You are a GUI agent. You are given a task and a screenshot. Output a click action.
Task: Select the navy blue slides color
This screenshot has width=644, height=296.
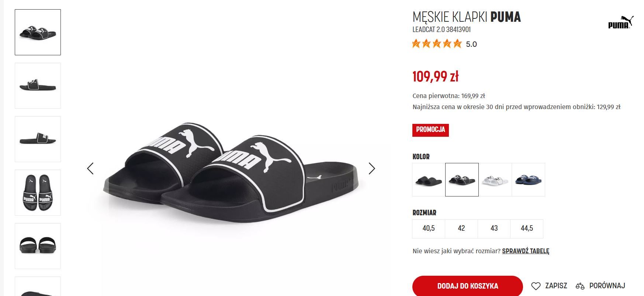click(x=528, y=180)
